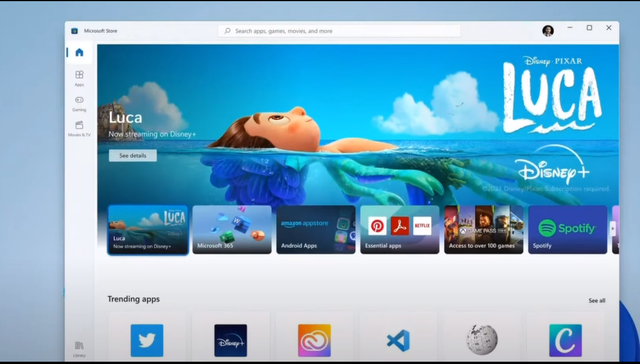Open the Home tab in sidebar
Screen dimensions: 640x364
(x=79, y=52)
